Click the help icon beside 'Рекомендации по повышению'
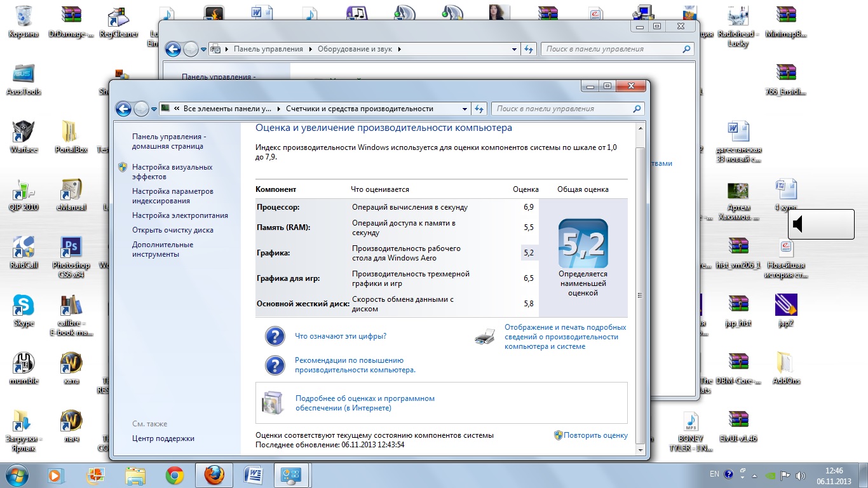The image size is (868, 488). coord(275,365)
